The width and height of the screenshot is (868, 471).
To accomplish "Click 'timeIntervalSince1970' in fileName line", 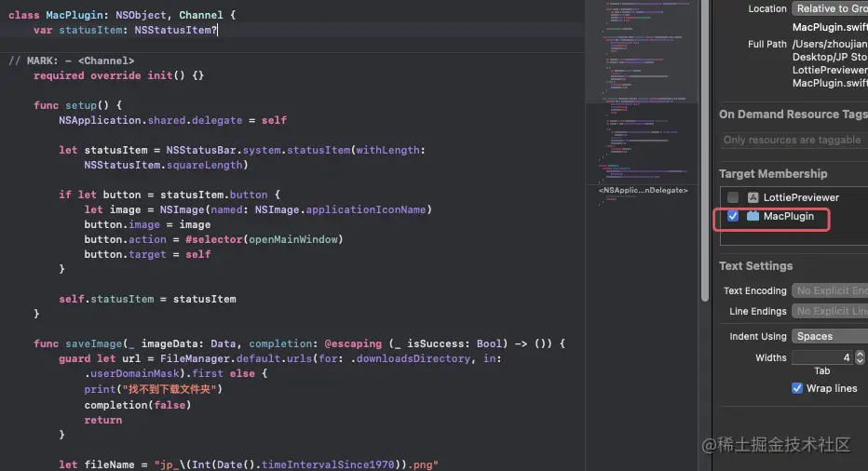I will click(x=328, y=464).
